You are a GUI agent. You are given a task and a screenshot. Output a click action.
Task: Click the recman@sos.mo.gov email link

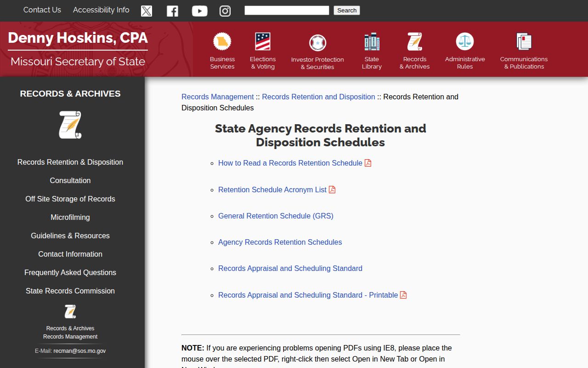click(79, 351)
